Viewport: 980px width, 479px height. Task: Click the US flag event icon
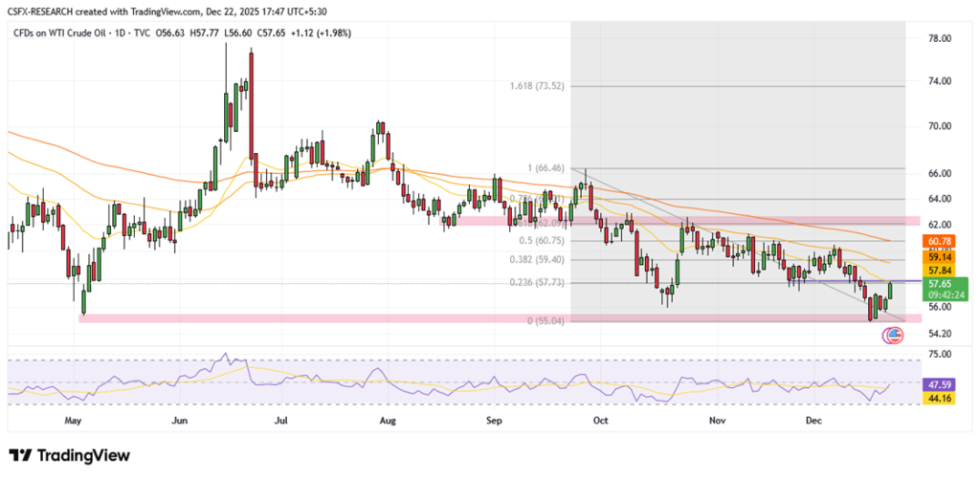pyautogui.click(x=894, y=336)
